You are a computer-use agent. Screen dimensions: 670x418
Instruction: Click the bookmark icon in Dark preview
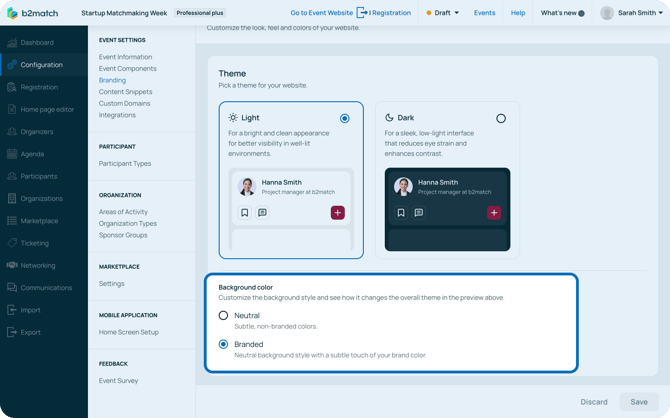click(401, 213)
